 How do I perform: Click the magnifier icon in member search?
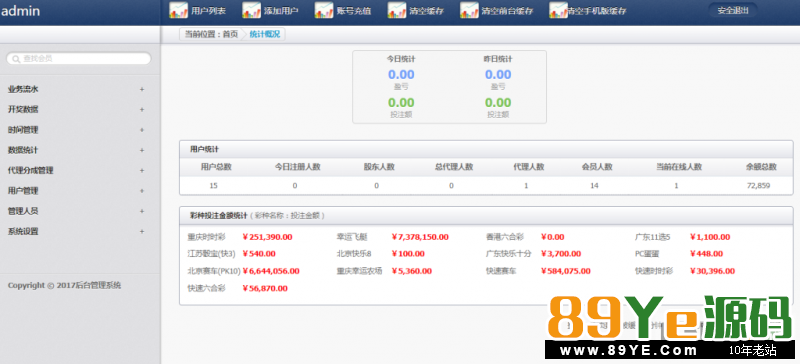tap(16, 59)
